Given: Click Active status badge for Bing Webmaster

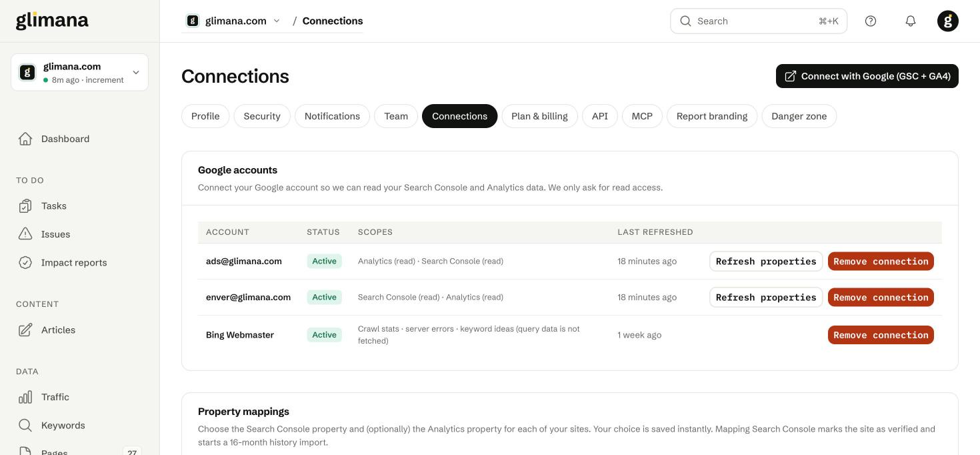Looking at the screenshot, I should [324, 335].
